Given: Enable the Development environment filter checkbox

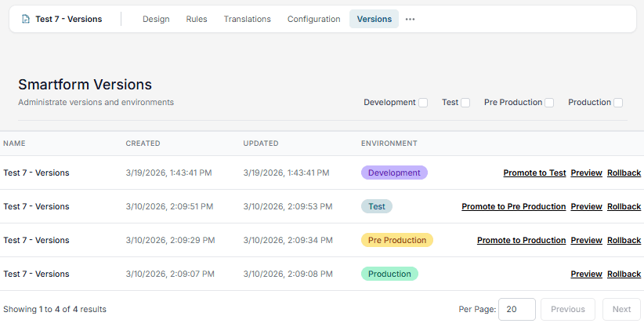Looking at the screenshot, I should (423, 103).
